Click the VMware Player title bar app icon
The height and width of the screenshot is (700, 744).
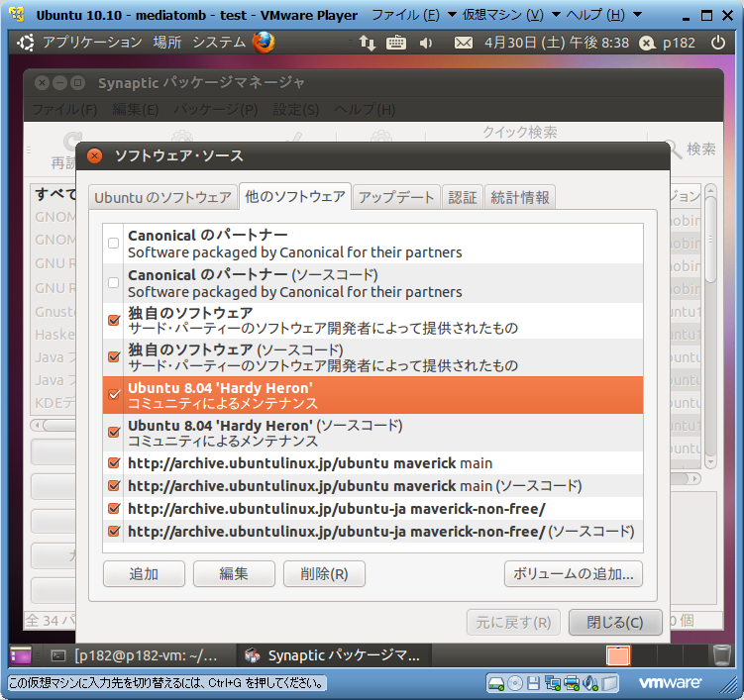[17, 15]
